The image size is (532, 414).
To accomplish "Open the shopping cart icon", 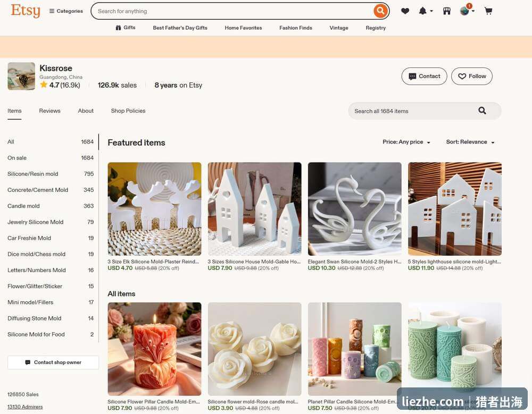I will [x=488, y=11].
